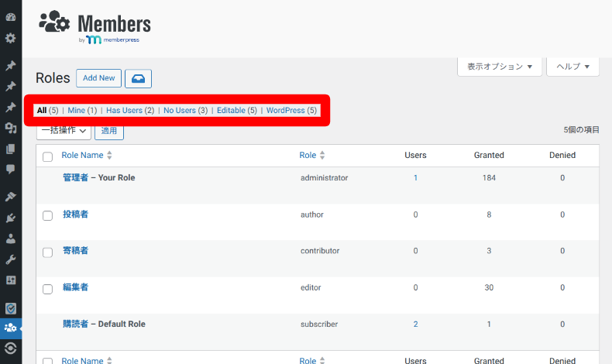Check the 編集者 role checkbox
Viewport: 612px width, 364px height.
(47, 289)
